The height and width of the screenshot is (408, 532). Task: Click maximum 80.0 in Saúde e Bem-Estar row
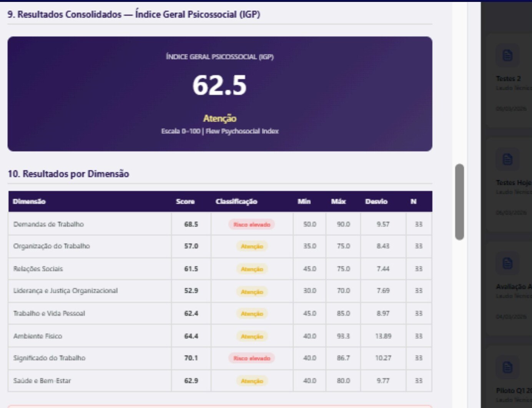[343, 381]
